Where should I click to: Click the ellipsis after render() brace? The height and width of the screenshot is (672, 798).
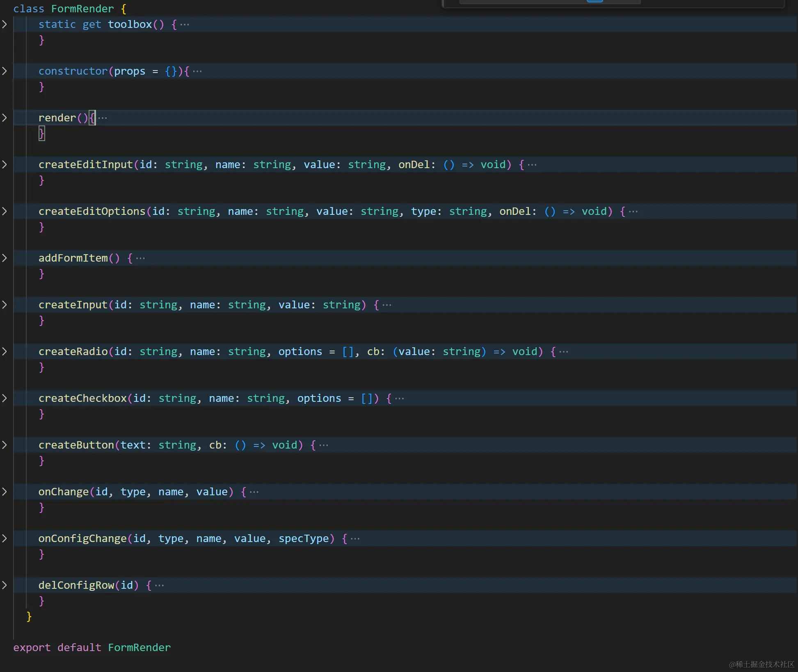[x=103, y=118]
